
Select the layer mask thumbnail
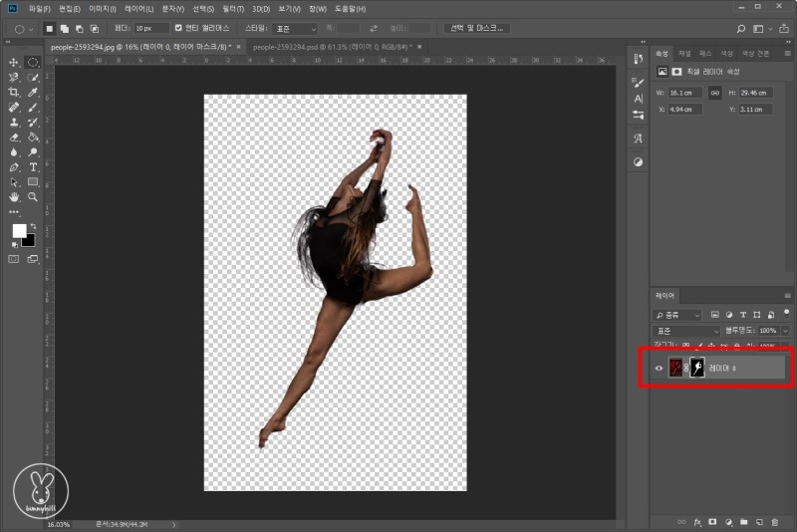pos(697,369)
